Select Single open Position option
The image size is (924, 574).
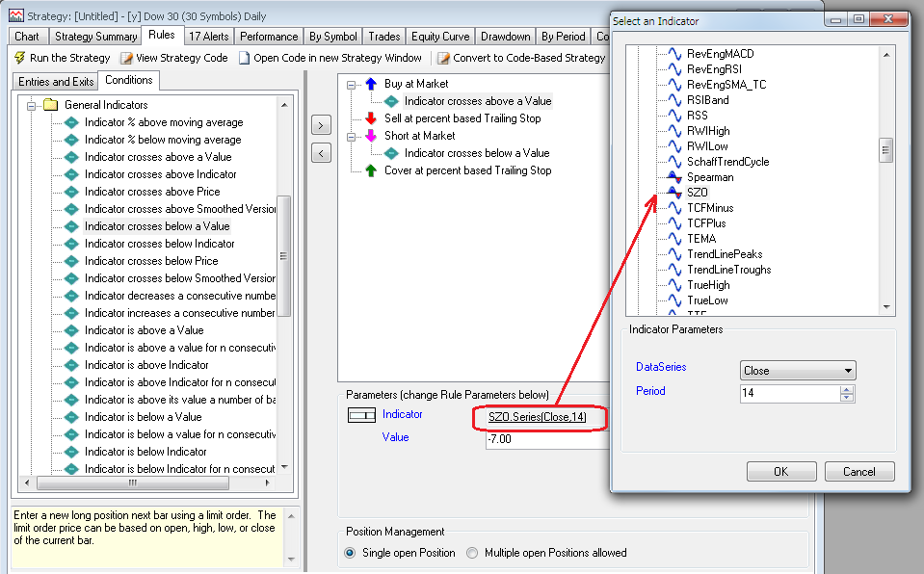point(351,553)
